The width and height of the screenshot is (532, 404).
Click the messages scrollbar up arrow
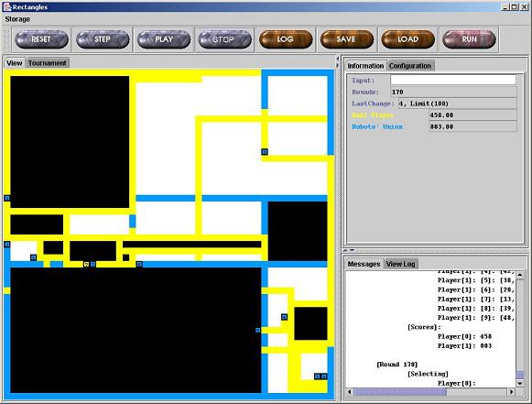520,274
